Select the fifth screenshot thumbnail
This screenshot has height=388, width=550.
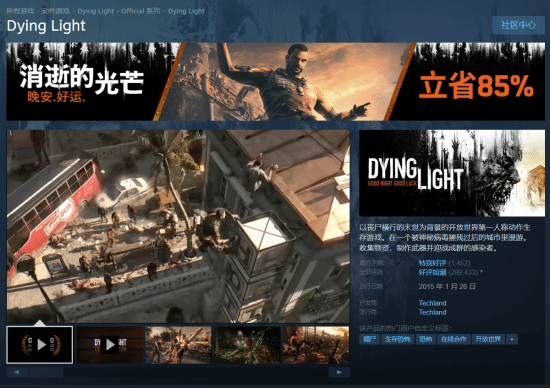(x=316, y=344)
